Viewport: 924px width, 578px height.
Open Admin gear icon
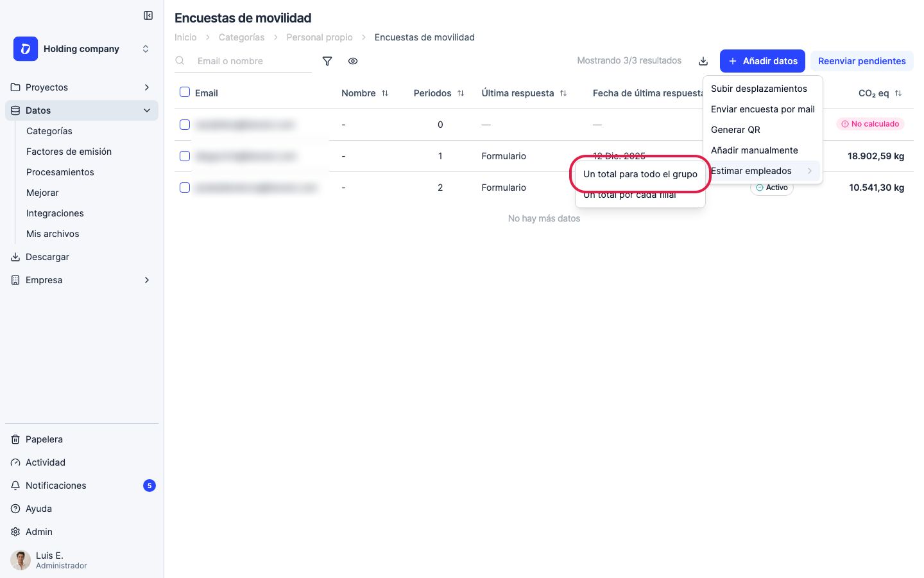tap(15, 532)
